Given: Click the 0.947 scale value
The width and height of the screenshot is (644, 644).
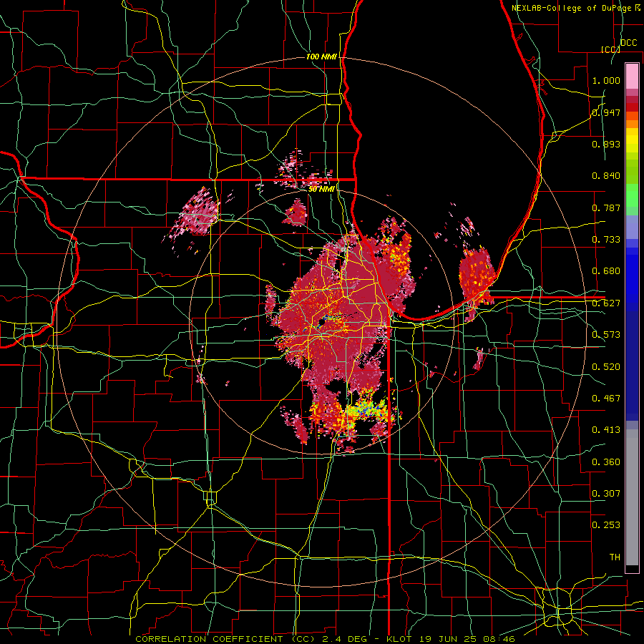Looking at the screenshot, I should click(x=606, y=112).
